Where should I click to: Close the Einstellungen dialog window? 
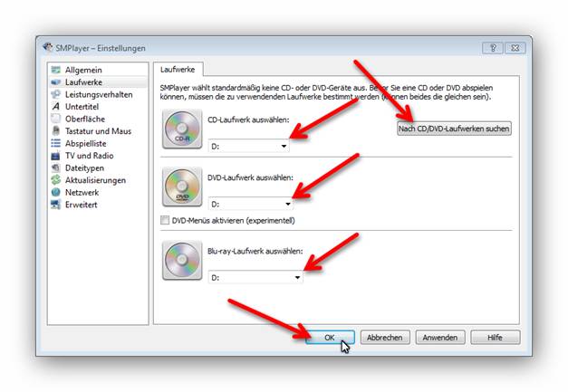(x=515, y=48)
